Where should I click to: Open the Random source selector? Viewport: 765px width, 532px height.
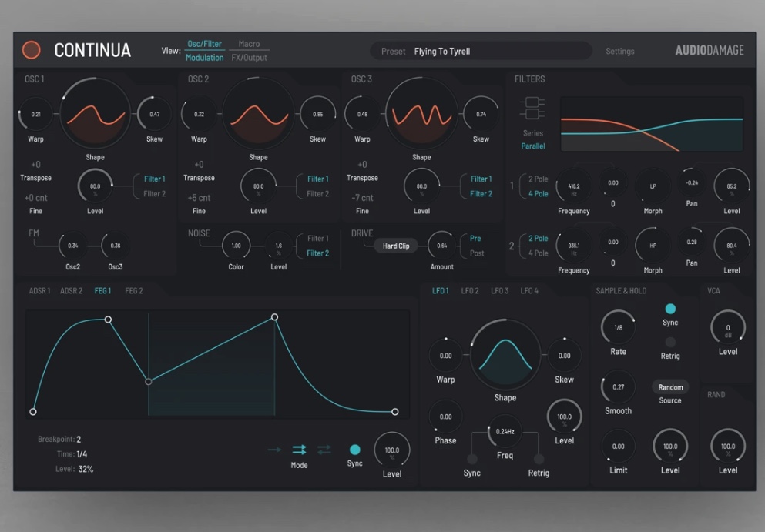(670, 387)
